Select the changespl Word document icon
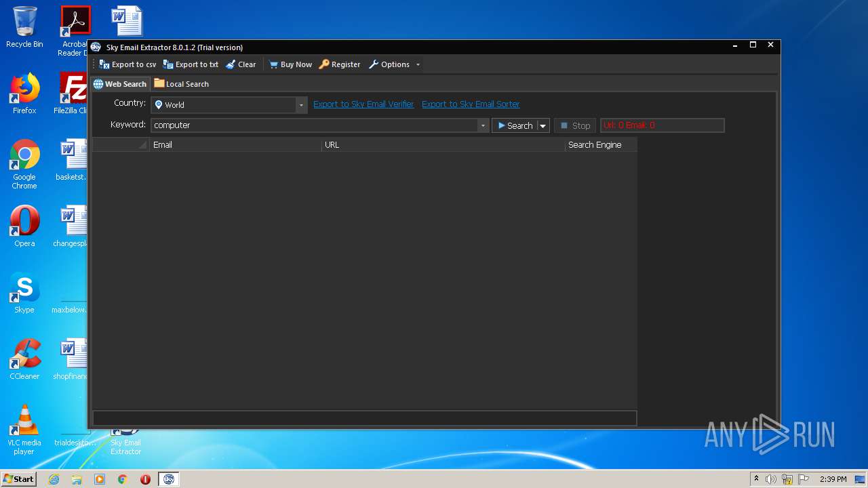868x488 pixels. 72,226
